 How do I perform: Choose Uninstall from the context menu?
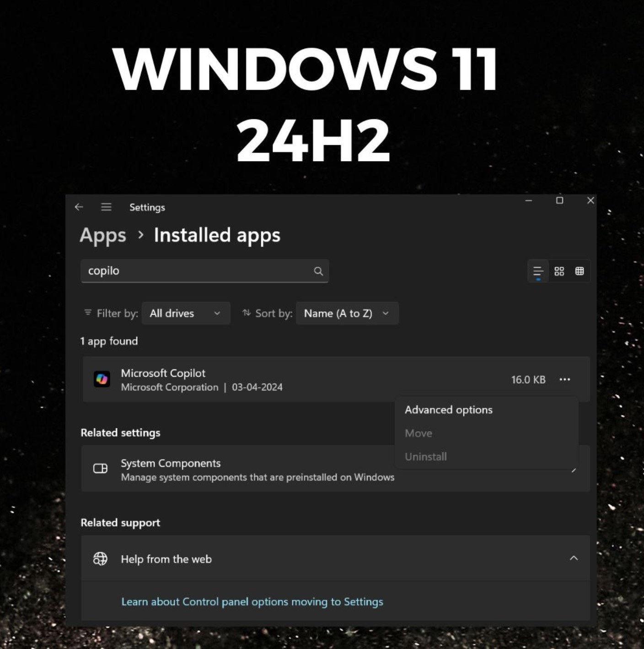tap(425, 456)
